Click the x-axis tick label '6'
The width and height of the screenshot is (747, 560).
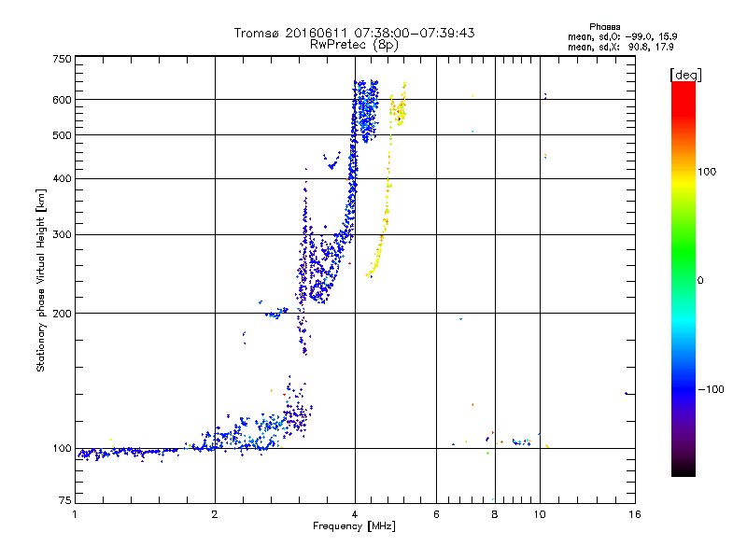(436, 514)
